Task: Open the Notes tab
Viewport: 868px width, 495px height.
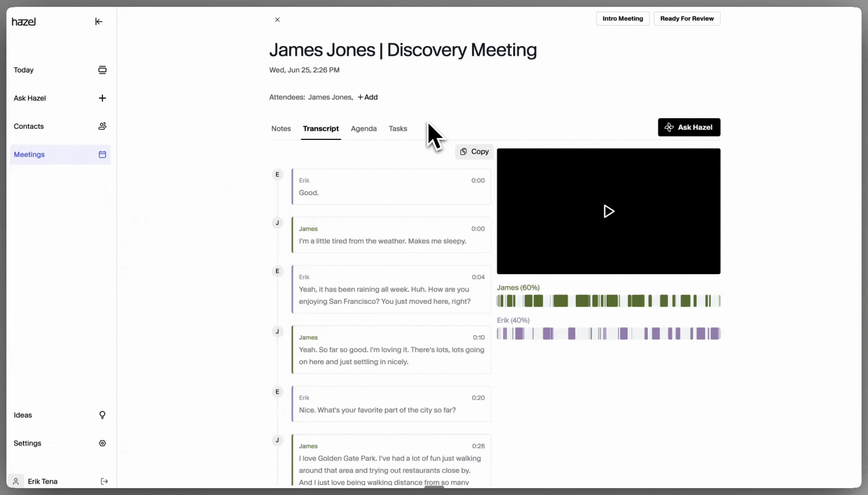Action: coord(281,129)
